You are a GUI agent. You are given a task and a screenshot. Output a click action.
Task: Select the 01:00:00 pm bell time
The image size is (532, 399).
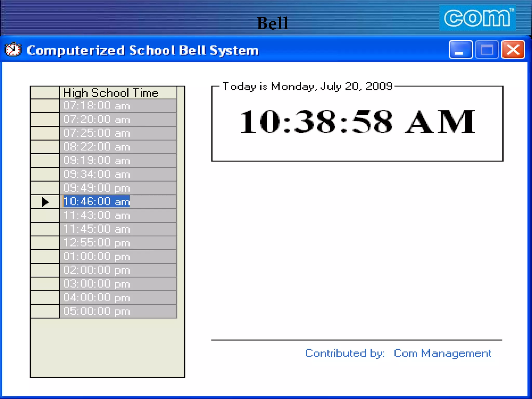(118, 256)
